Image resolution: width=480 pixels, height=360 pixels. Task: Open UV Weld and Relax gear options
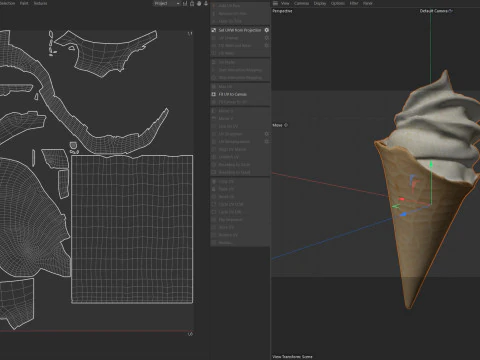tap(267, 45)
